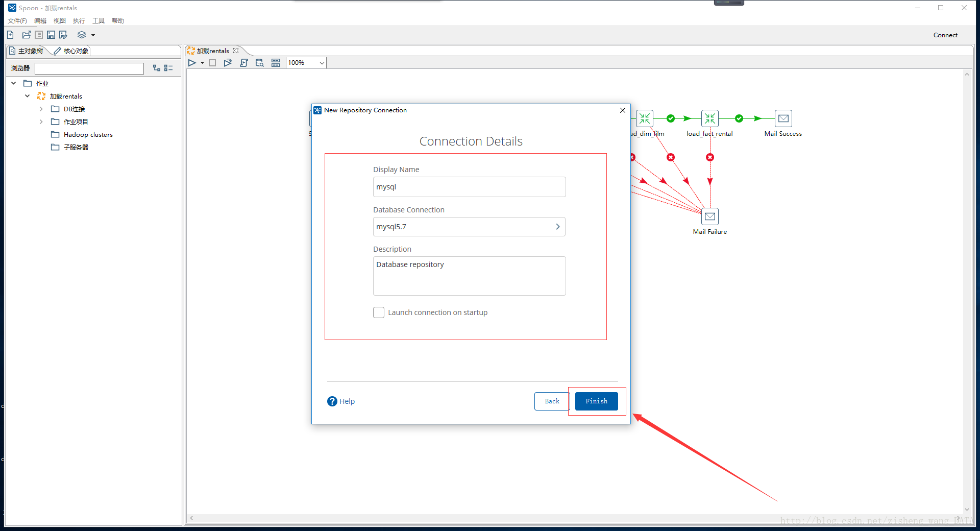Click the perspectives layers icon

pyautogui.click(x=82, y=35)
